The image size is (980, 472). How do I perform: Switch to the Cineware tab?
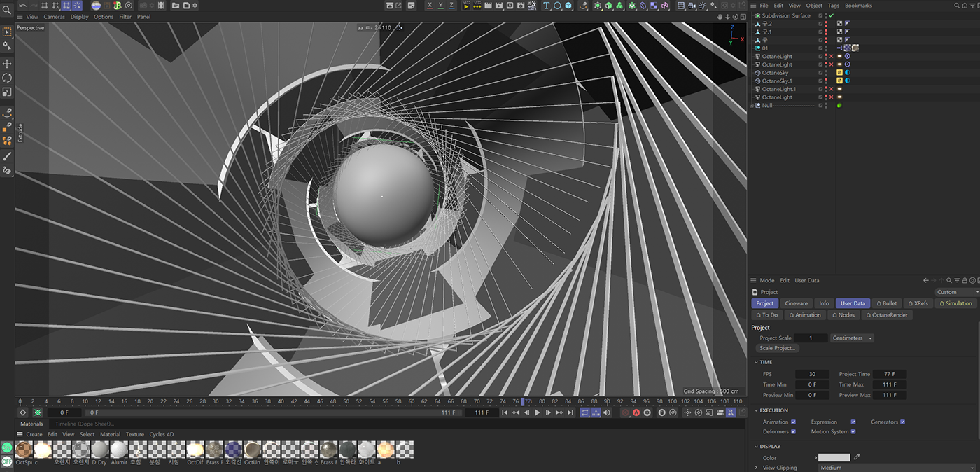796,303
